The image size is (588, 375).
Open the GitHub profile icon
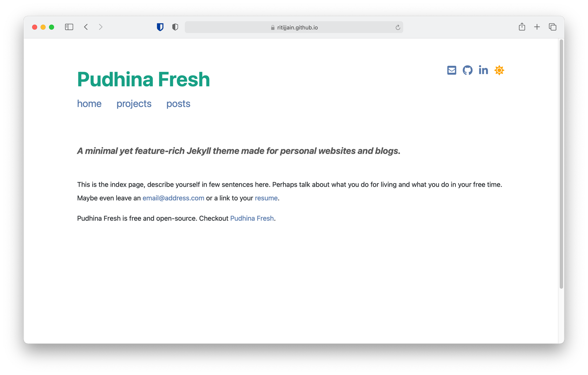[467, 70]
